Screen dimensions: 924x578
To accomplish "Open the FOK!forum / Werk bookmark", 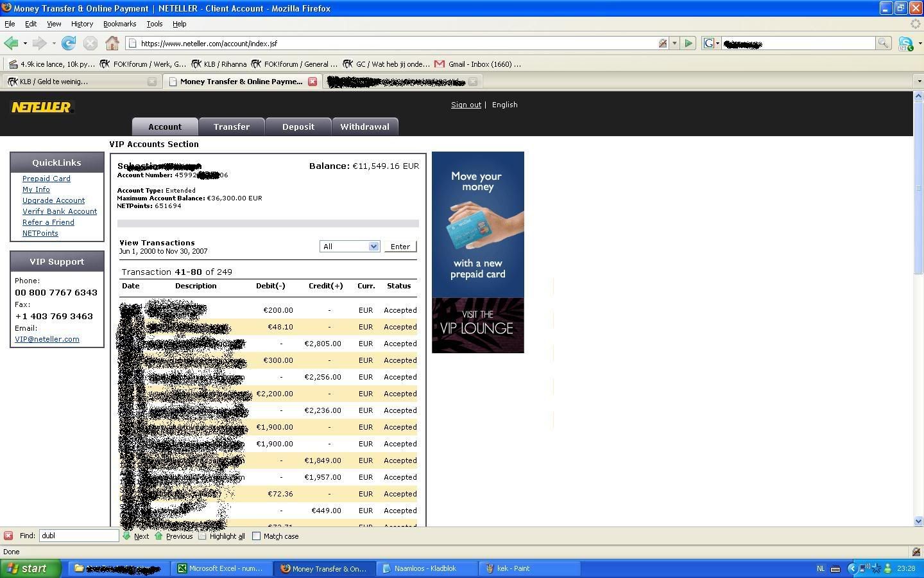I will coord(142,64).
